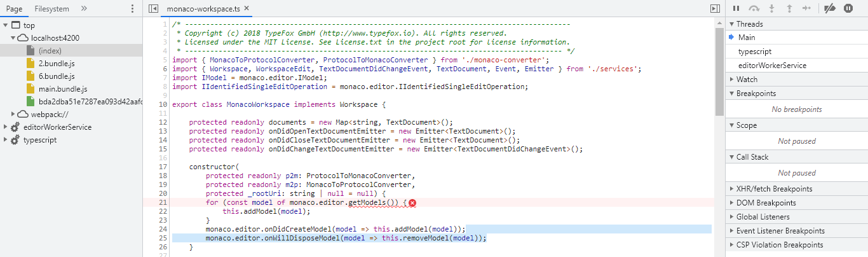
Task: Click line number 10 in the gutter
Action: (163, 104)
